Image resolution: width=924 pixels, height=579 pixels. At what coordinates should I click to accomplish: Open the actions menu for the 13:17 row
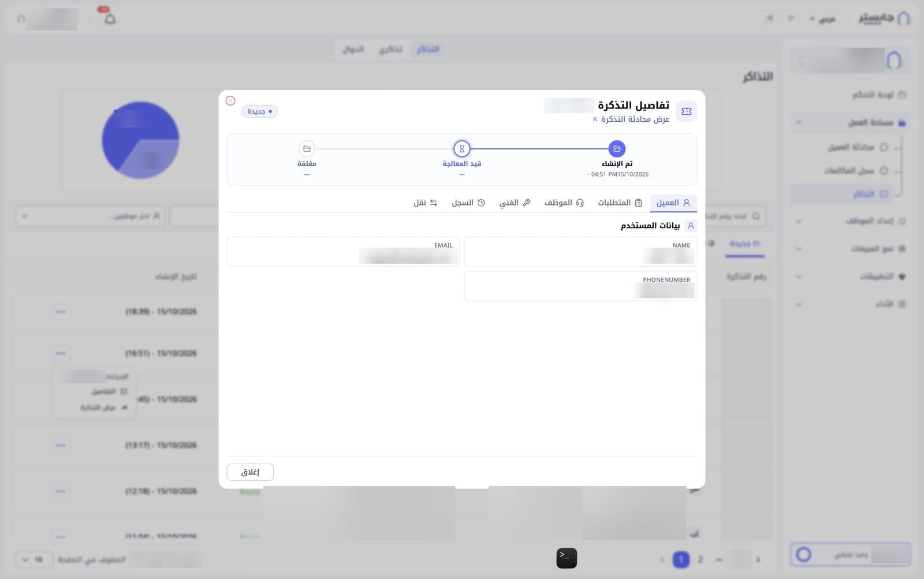point(61,445)
